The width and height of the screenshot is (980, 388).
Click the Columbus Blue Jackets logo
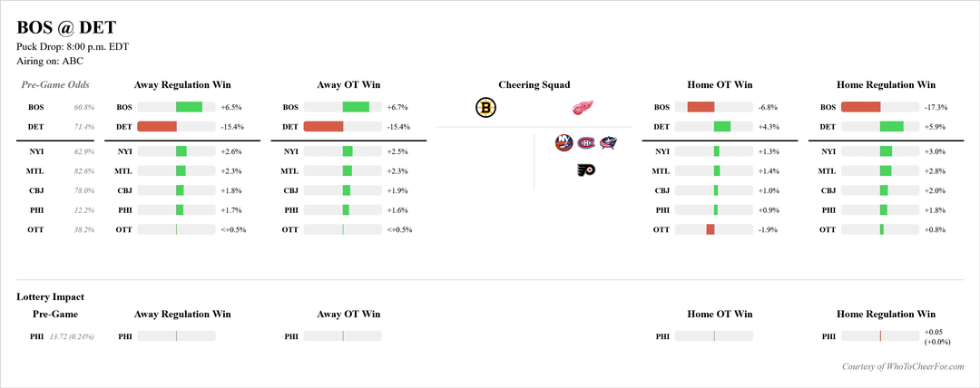(608, 142)
